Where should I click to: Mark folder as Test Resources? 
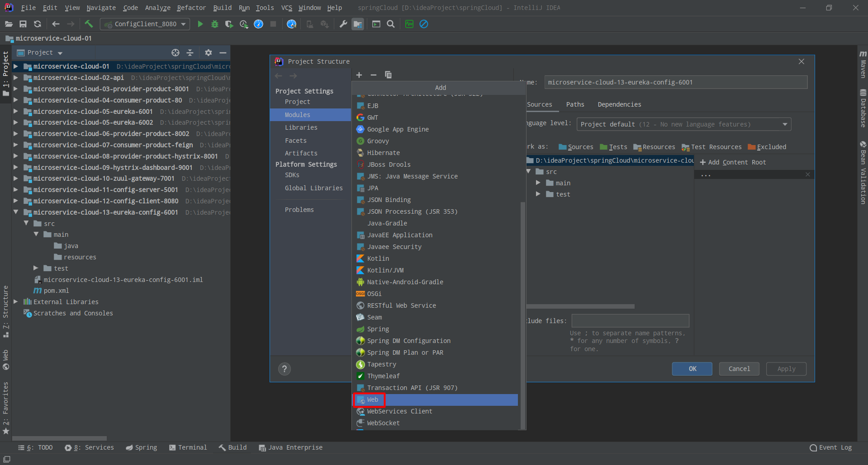[712, 147]
